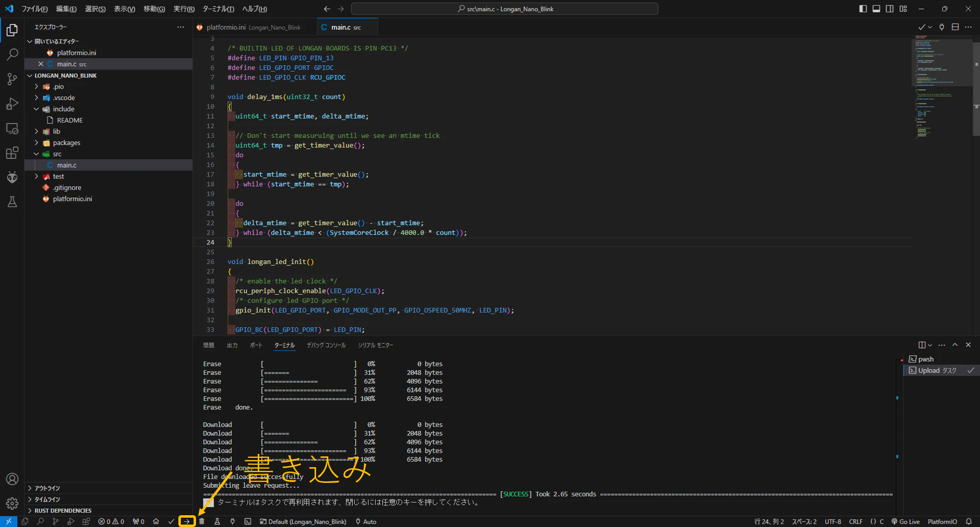
Task: Click the command center search box
Action: coord(505,9)
